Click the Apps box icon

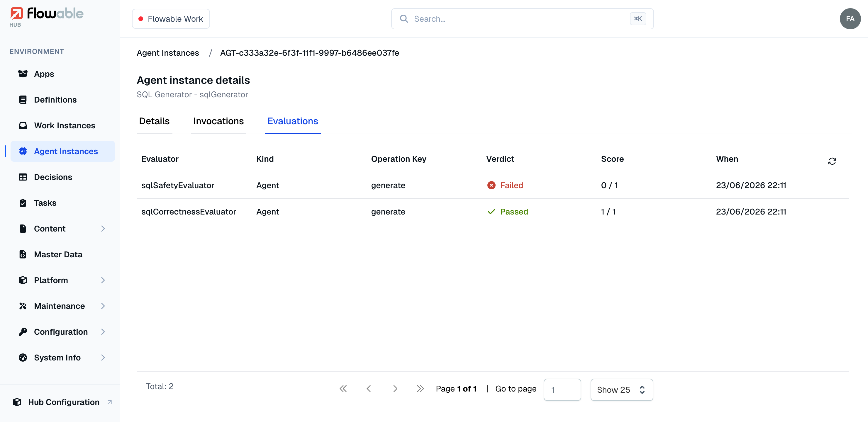click(23, 74)
